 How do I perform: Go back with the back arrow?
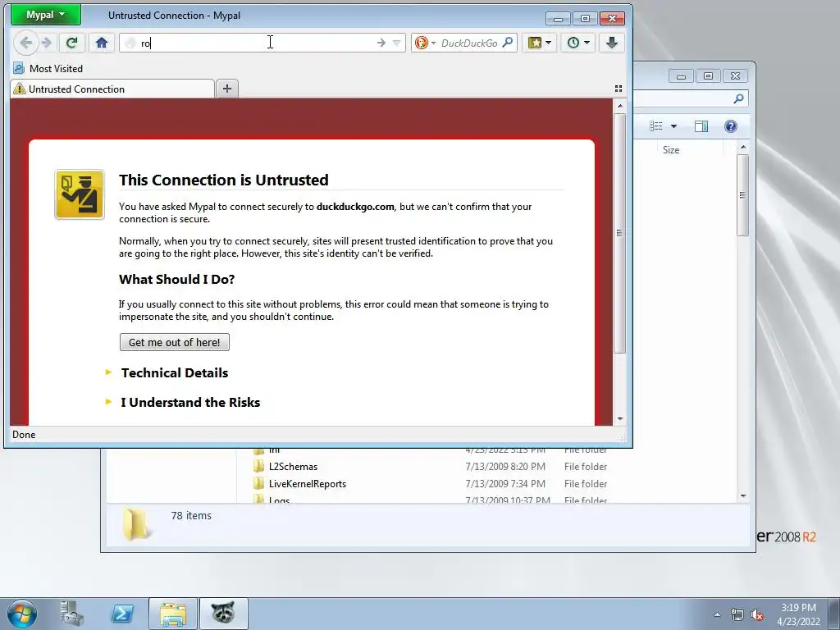(25, 43)
